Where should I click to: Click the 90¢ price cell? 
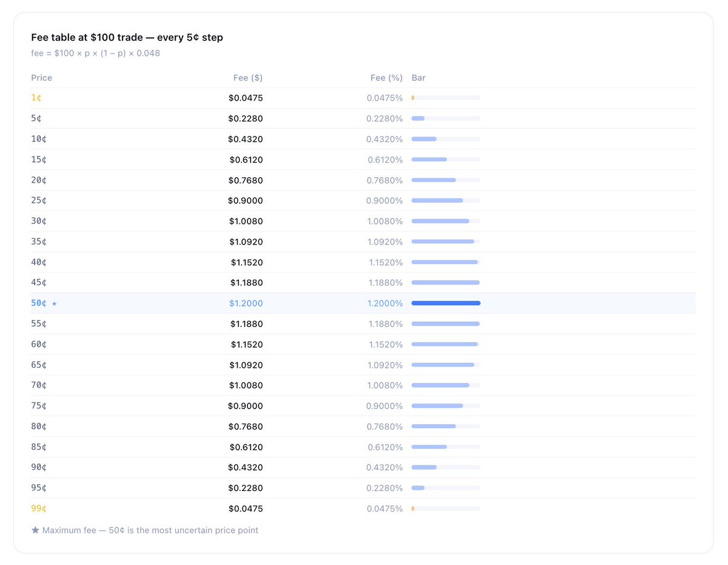39,467
